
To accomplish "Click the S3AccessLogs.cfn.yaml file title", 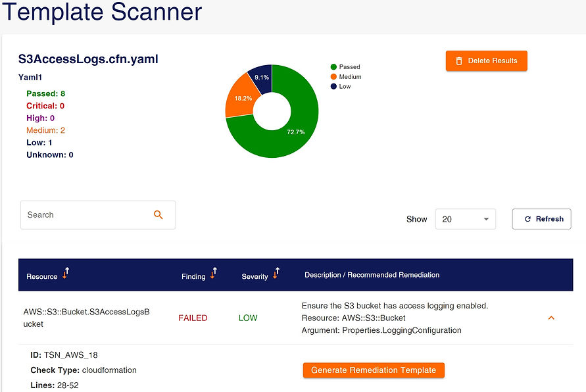I will (x=88, y=59).
